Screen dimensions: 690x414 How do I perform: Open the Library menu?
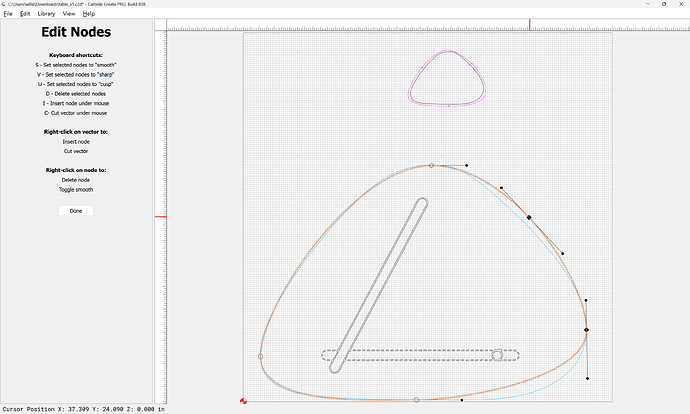point(46,14)
